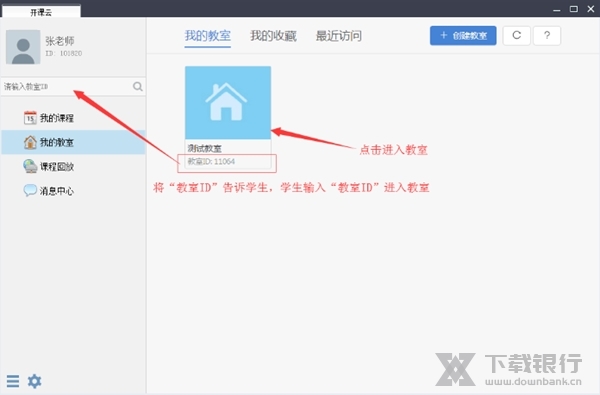This screenshot has height=395, width=600.
Task: Open 我的课程 in sidebar
Action: coord(73,118)
